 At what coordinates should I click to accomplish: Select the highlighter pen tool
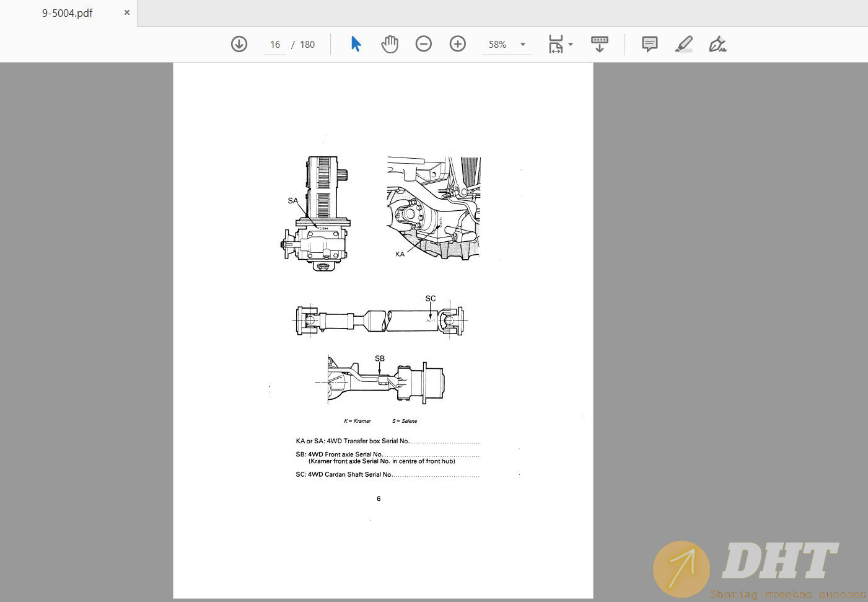coord(684,44)
